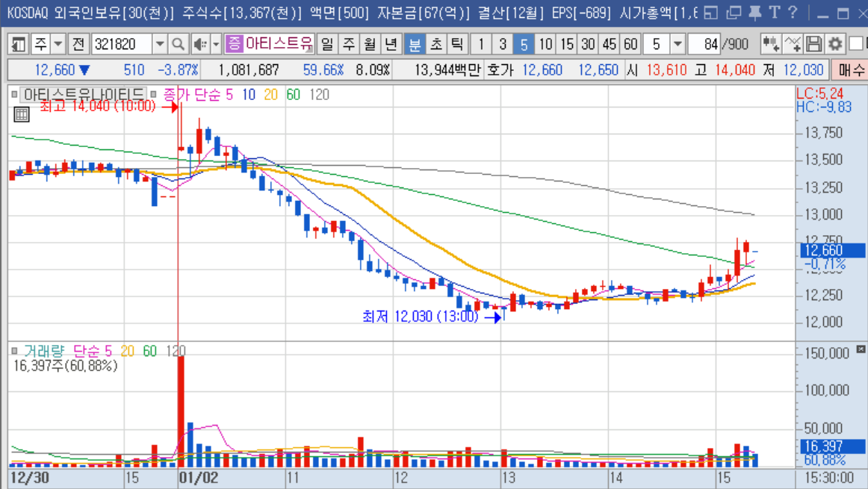The width and height of the screenshot is (868, 489).
Task: Click the purple 증 margin badge
Action: point(234,44)
